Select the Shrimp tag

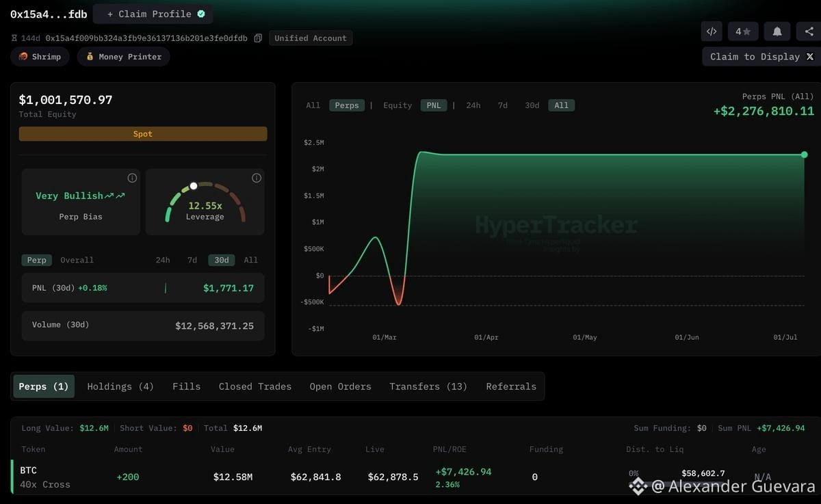[40, 57]
